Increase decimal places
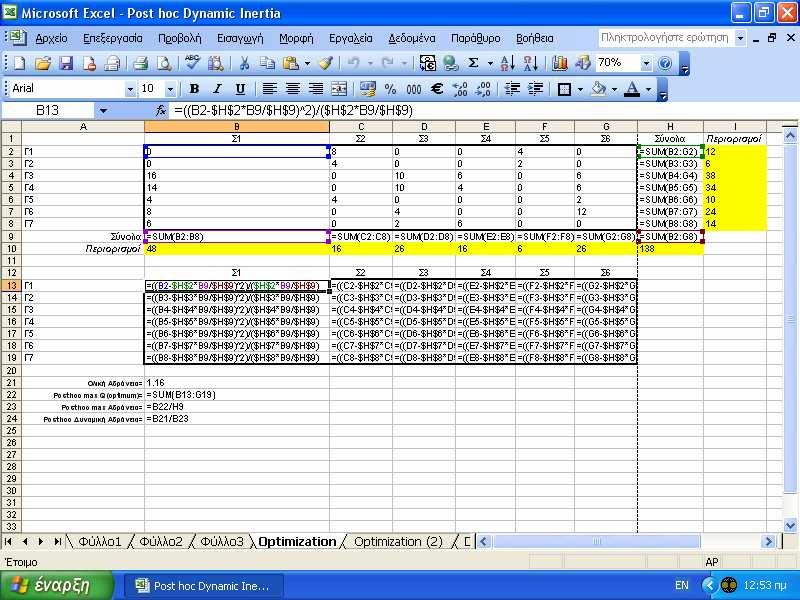Image resolution: width=800 pixels, height=600 pixels. click(x=460, y=89)
